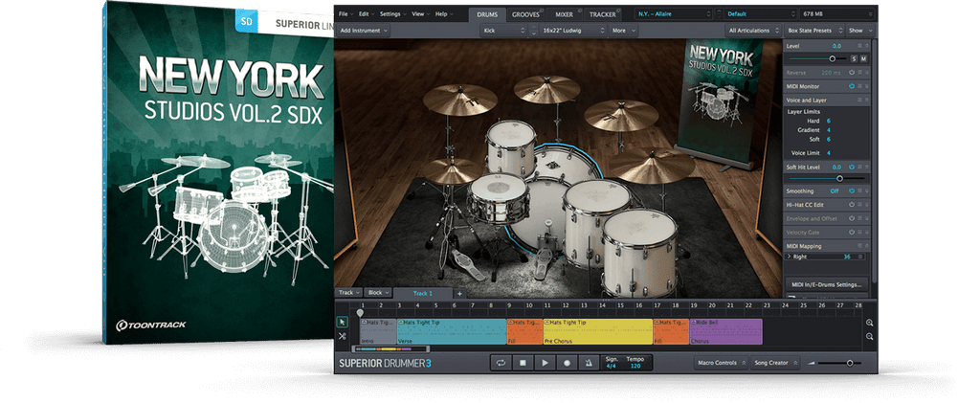Stop playback
This screenshot has height=403, width=980.
(x=523, y=363)
